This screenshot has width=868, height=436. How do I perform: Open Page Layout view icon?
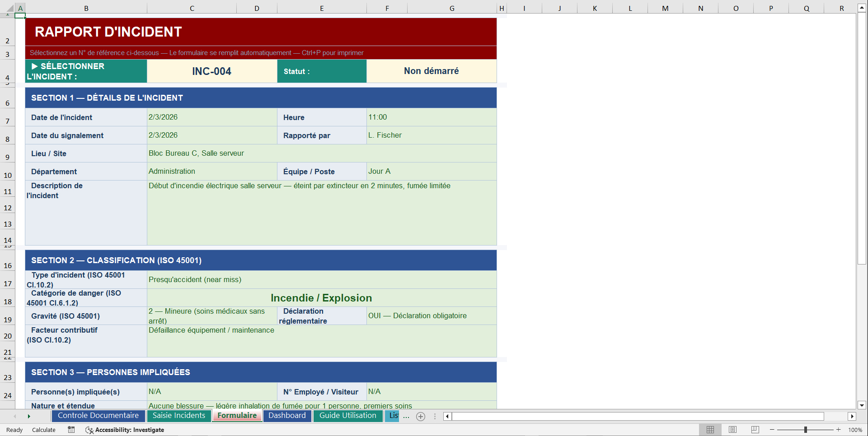point(732,430)
